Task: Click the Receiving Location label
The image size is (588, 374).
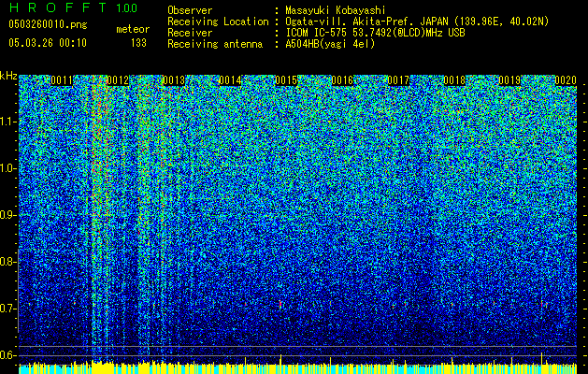Action: pyautogui.click(x=218, y=22)
